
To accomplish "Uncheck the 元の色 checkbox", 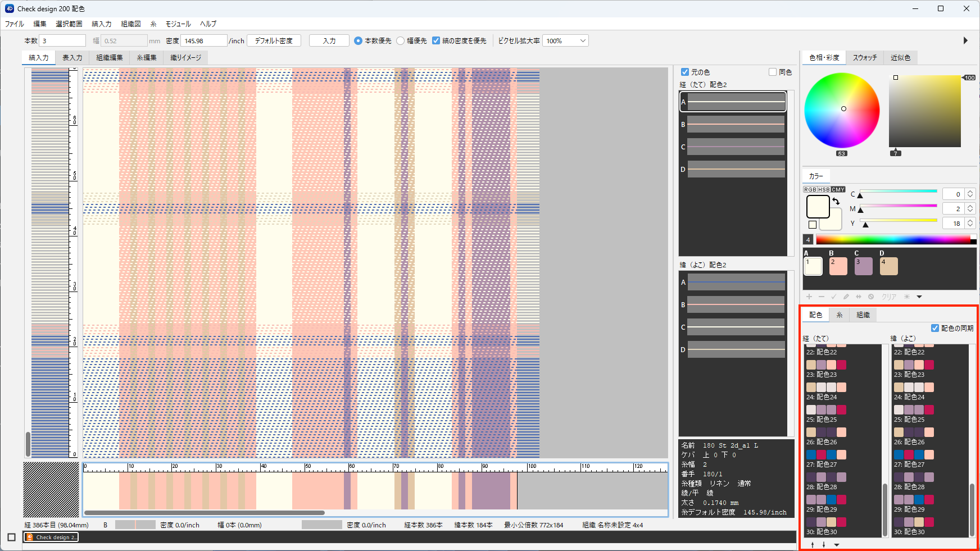I will click(685, 72).
